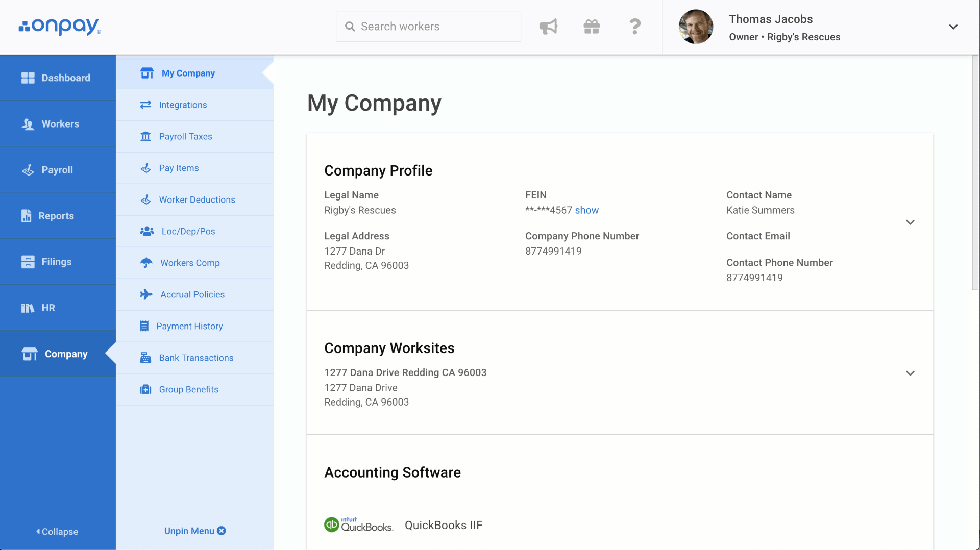Open Worker Deductions page
The image size is (980, 550).
195,199
